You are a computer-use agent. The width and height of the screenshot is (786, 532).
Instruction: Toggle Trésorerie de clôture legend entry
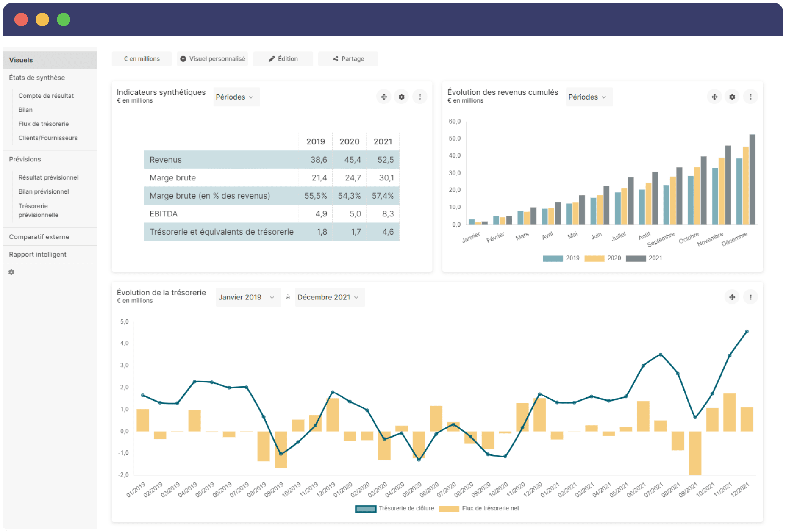394,509
